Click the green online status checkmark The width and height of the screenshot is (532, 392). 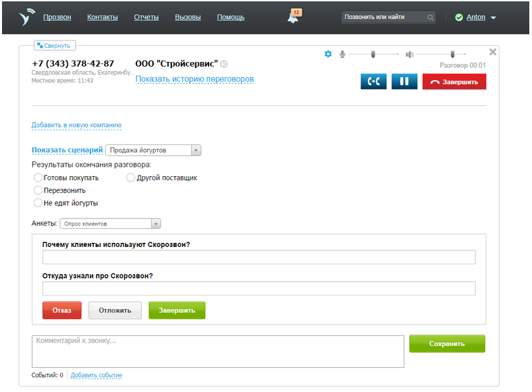coord(458,18)
